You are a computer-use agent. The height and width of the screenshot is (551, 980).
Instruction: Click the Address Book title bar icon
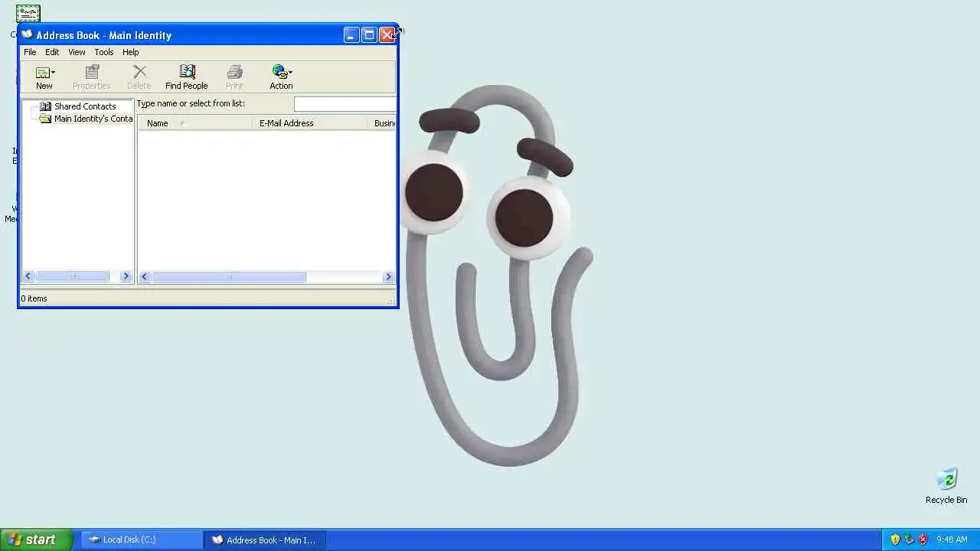(x=28, y=34)
